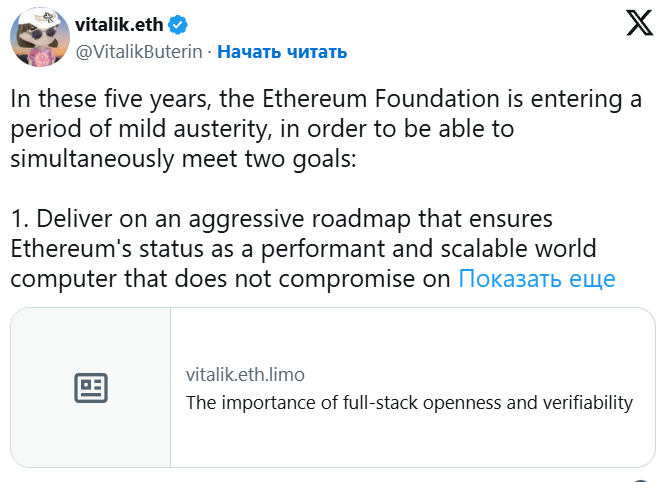
Task: Open "The importance of full-stack openness" article title
Action: (x=409, y=403)
